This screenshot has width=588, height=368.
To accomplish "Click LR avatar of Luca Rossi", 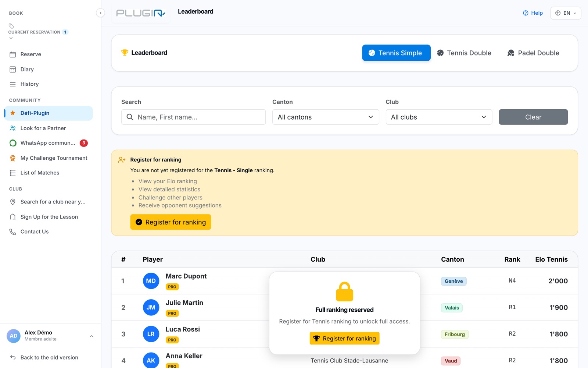I will click(x=151, y=334).
